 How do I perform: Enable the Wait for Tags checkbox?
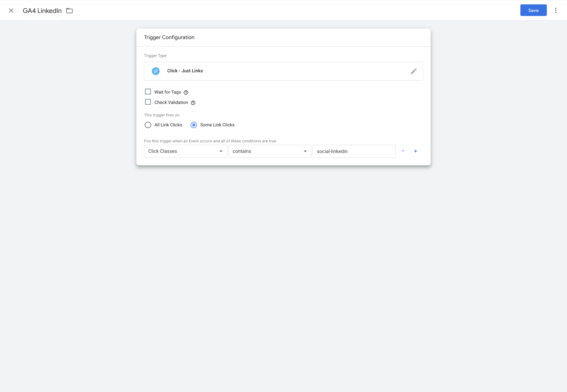click(x=148, y=92)
